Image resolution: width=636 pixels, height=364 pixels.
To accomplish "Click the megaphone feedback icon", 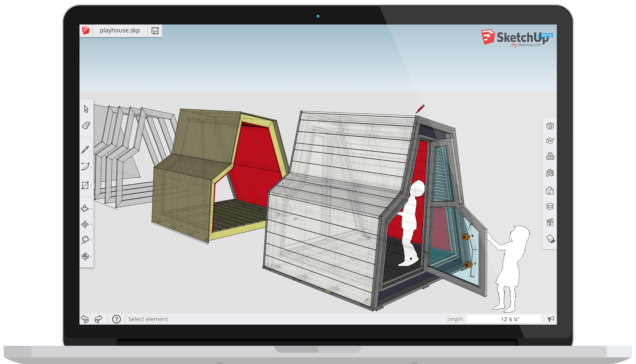I will (551, 319).
